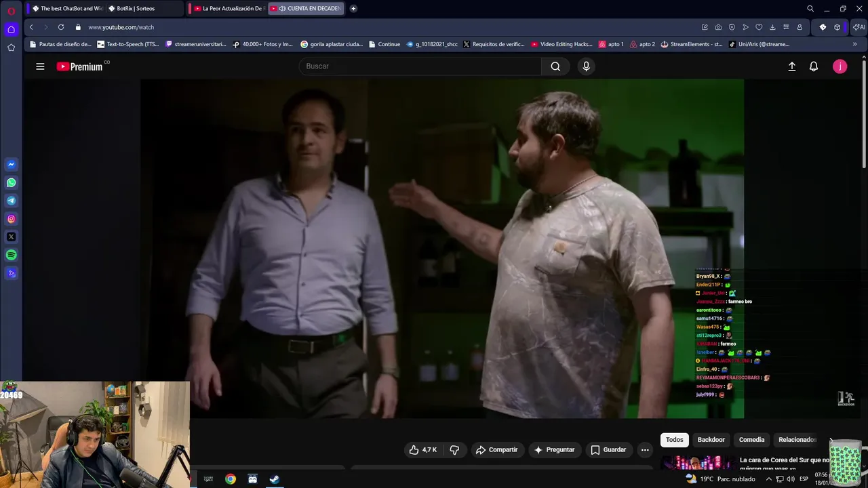Switch to 'The best ChatBot and Wid' tab
Screen dimensions: 868x488
(67, 9)
